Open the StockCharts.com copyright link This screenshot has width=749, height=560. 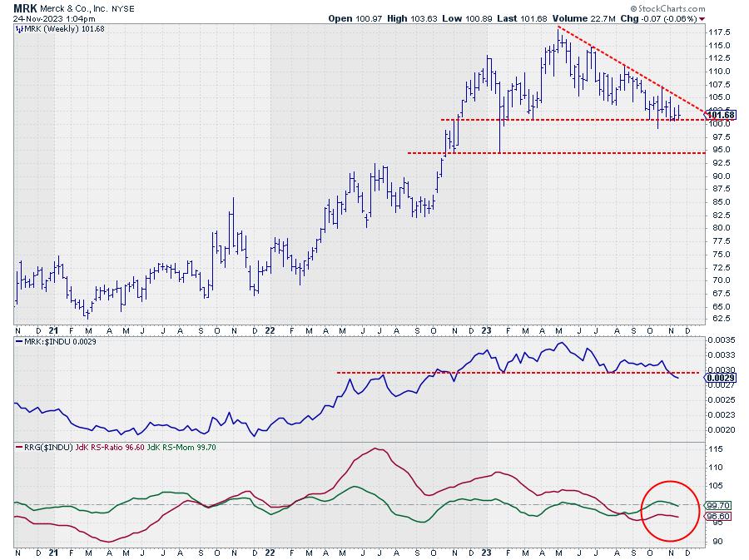pos(667,8)
